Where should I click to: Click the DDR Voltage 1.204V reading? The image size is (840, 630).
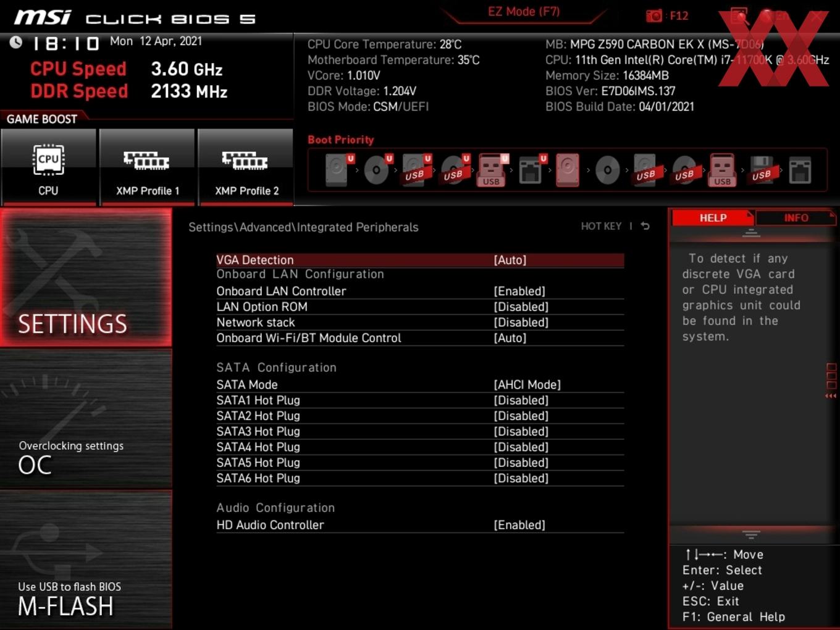tap(362, 91)
